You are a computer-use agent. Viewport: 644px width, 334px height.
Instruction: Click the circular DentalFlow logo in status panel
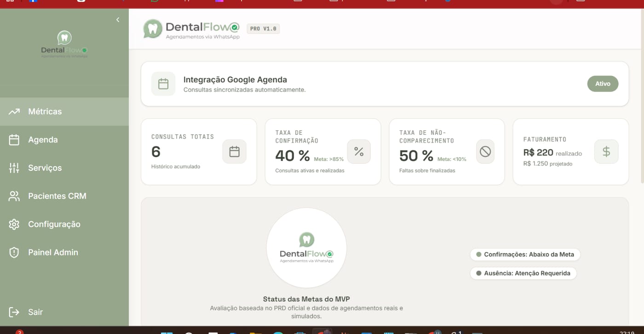(x=306, y=248)
